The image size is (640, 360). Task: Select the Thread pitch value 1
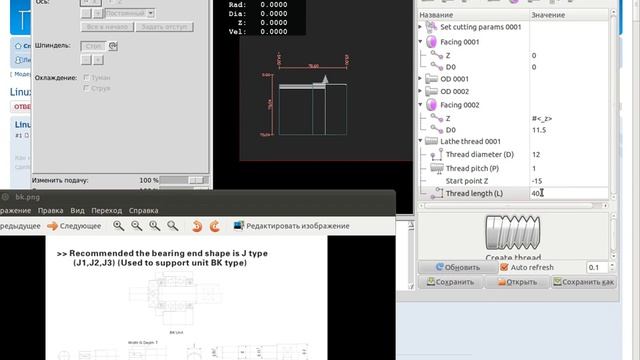tap(534, 168)
